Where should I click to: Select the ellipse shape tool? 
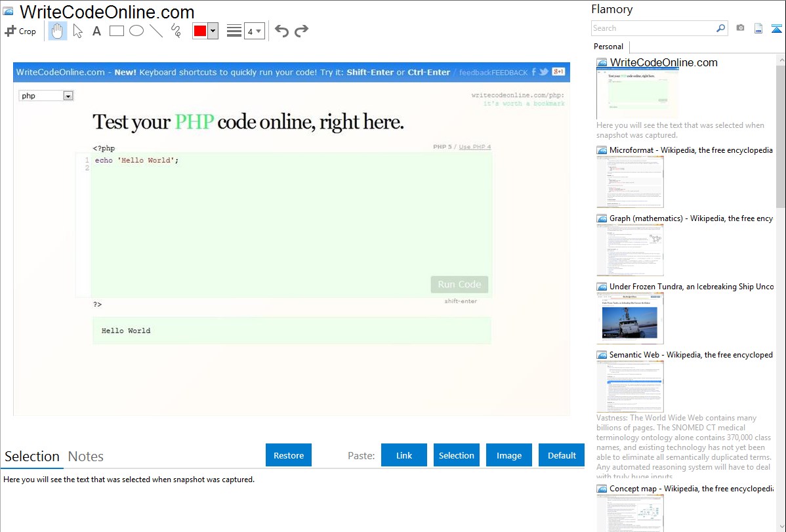[136, 31]
